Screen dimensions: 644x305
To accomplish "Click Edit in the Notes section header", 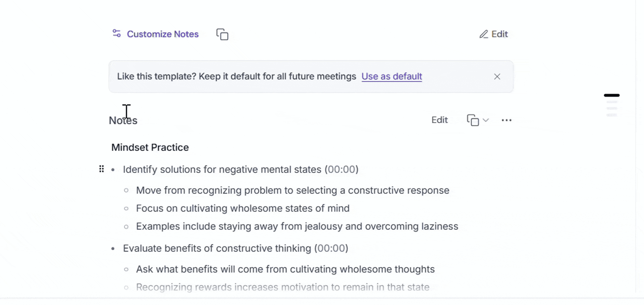I will 439,120.
